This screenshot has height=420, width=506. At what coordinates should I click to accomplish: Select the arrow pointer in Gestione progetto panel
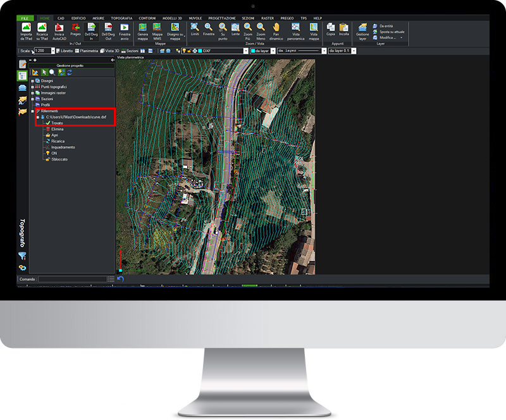[44, 71]
